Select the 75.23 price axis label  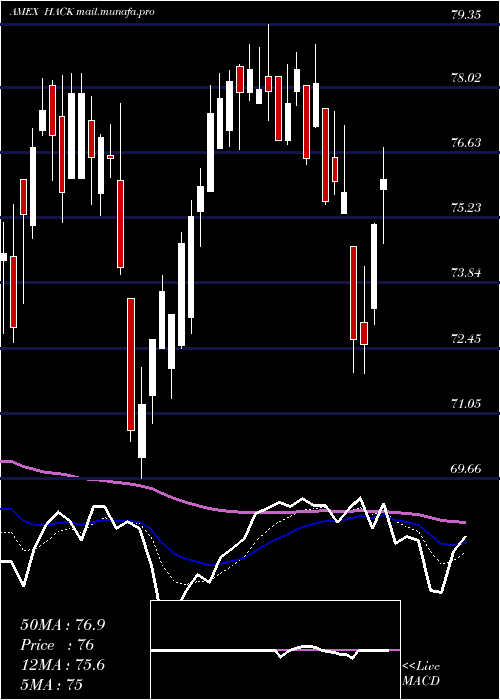click(x=466, y=208)
